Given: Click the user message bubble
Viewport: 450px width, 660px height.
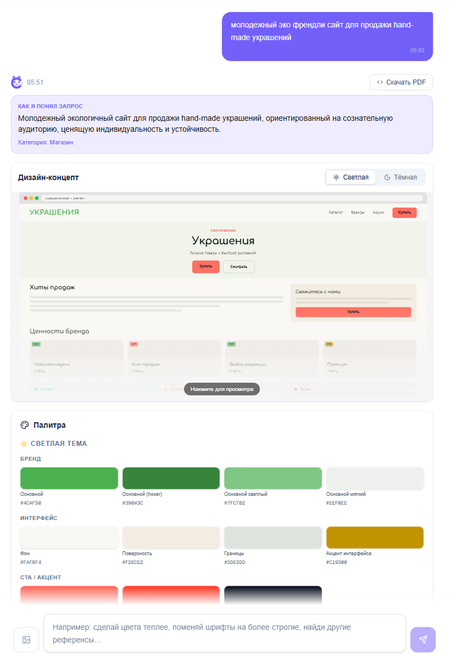Looking at the screenshot, I should (327, 36).
